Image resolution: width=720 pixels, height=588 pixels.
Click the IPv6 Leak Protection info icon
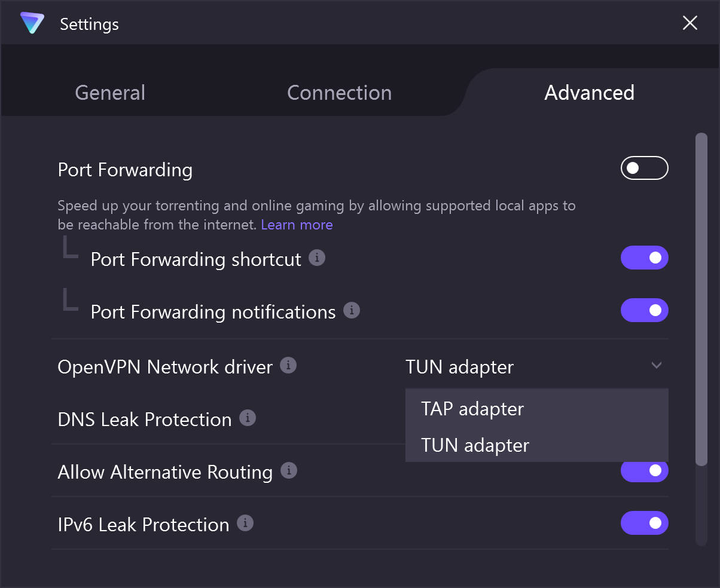pos(245,523)
